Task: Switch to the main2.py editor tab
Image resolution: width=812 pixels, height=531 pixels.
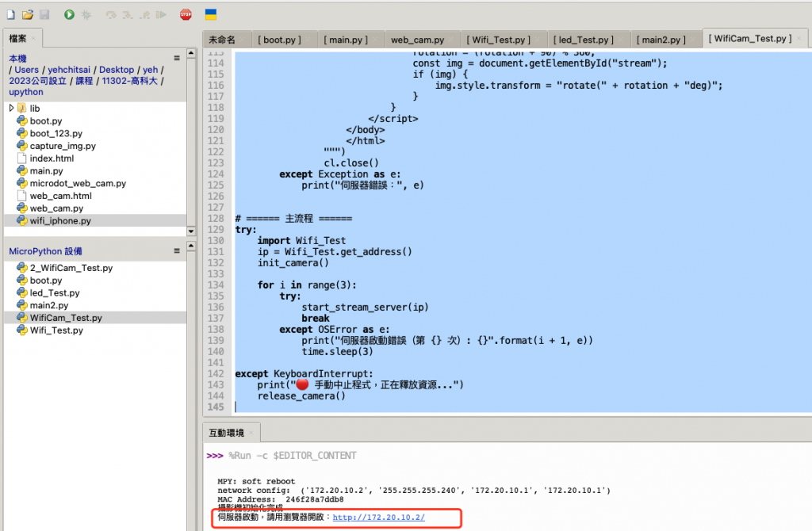Action: tap(661, 40)
